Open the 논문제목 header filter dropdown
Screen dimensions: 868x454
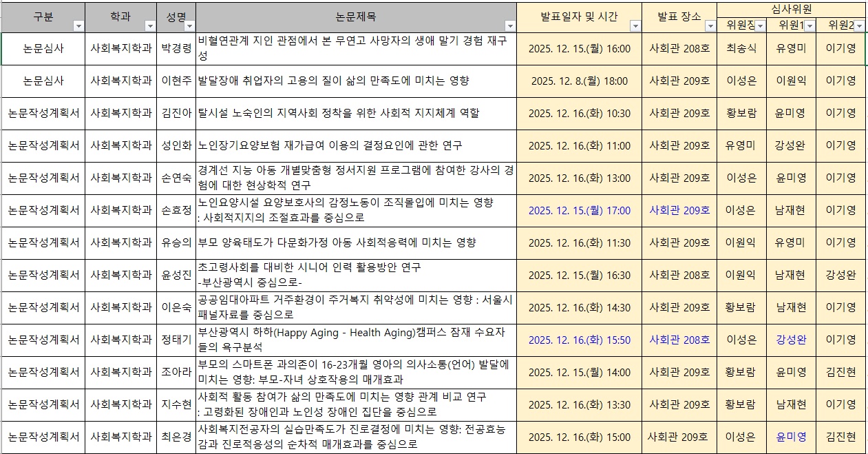pyautogui.click(x=509, y=25)
